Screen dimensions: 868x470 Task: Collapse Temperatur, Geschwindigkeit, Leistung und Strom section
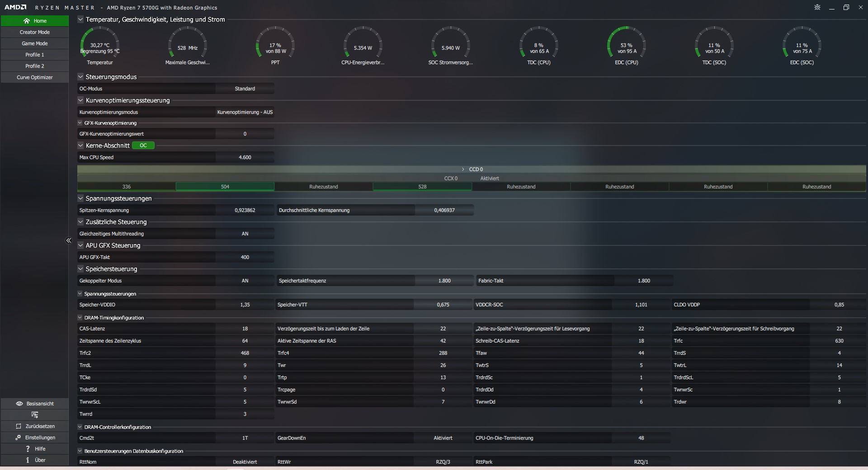[80, 19]
